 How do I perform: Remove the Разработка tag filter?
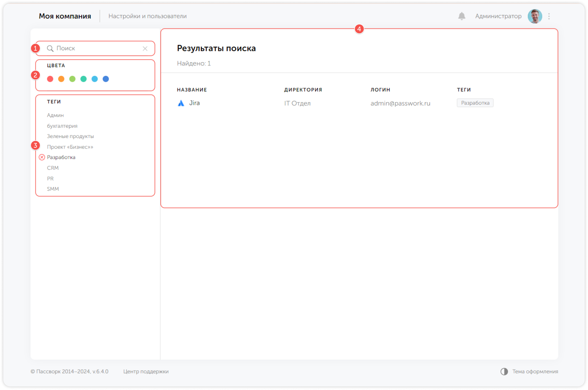(x=42, y=157)
